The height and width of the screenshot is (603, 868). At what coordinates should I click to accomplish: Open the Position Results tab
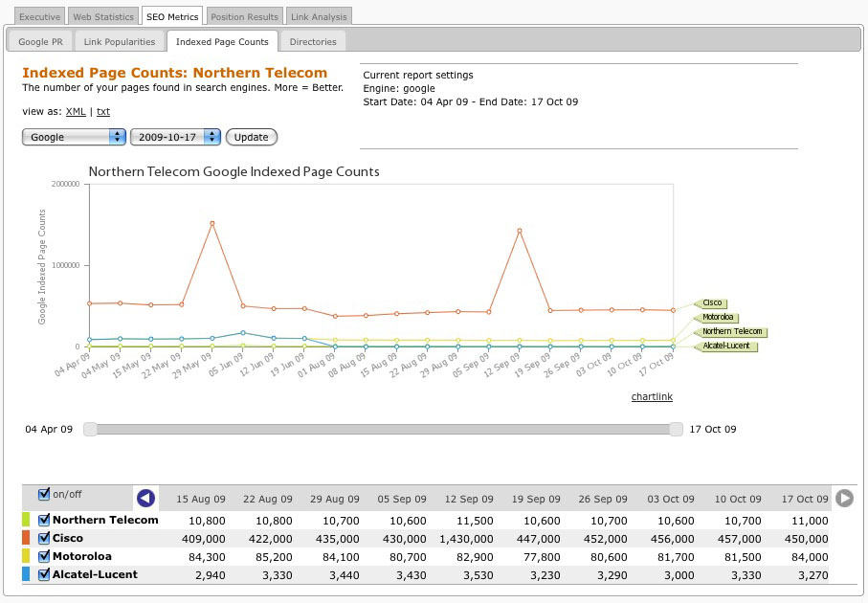pyautogui.click(x=244, y=16)
